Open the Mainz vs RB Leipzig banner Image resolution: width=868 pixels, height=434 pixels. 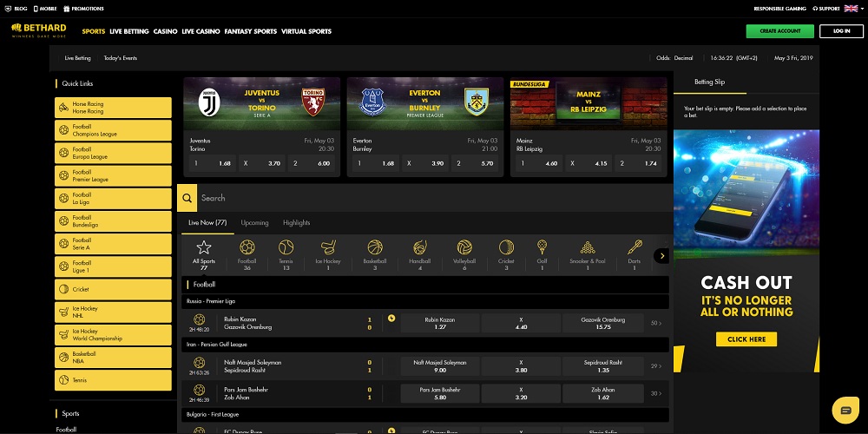[589, 104]
